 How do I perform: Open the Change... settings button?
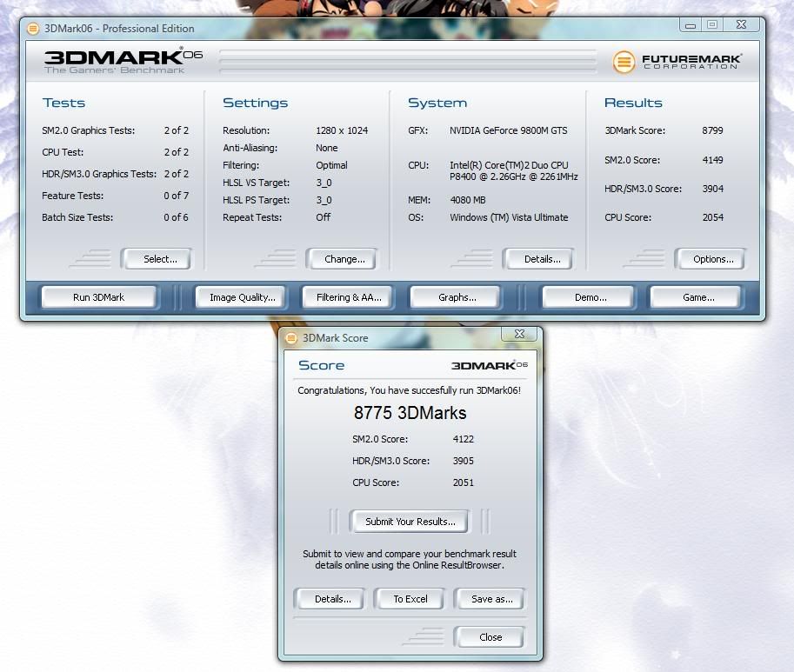pyautogui.click(x=342, y=259)
